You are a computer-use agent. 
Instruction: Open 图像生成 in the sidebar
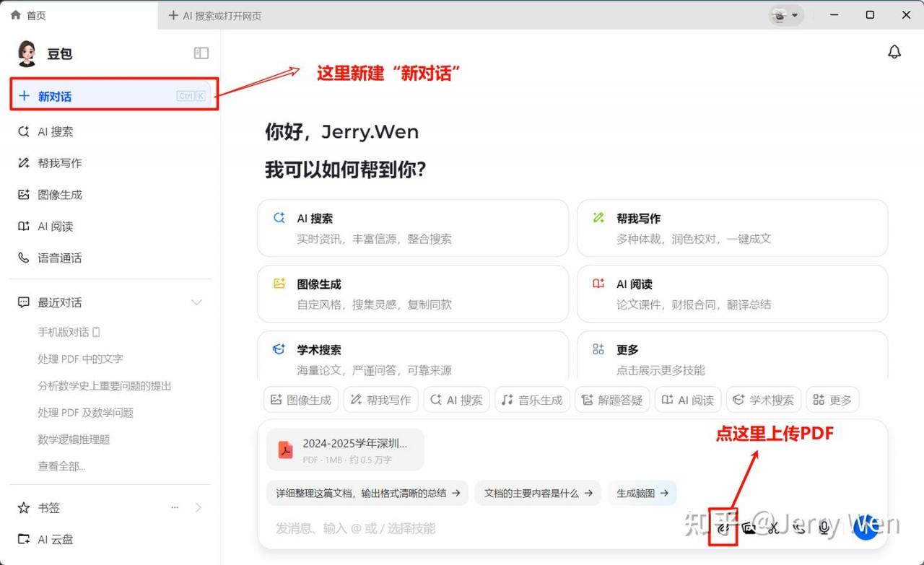pyautogui.click(x=110, y=195)
